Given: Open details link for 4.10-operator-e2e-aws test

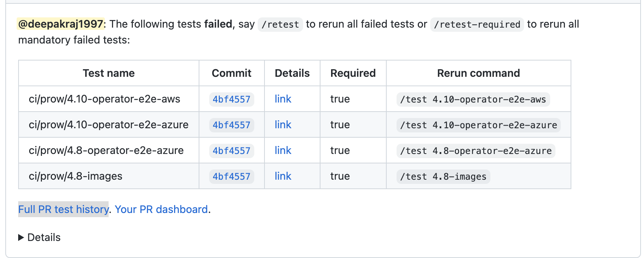Looking at the screenshot, I should tap(283, 99).
